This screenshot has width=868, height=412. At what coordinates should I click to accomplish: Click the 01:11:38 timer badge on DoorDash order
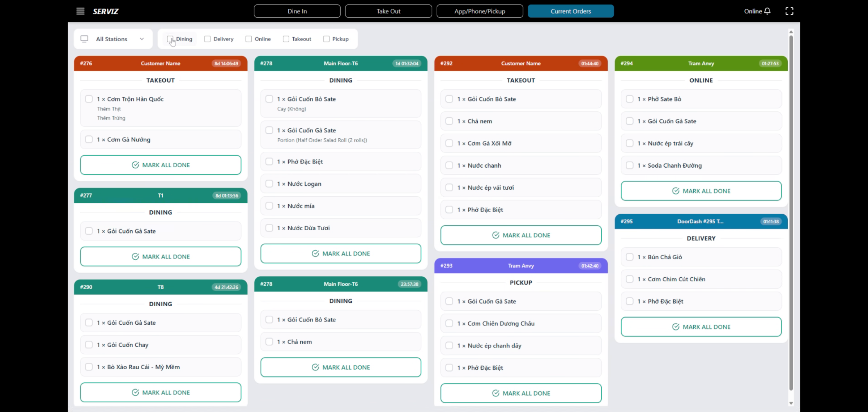click(771, 222)
